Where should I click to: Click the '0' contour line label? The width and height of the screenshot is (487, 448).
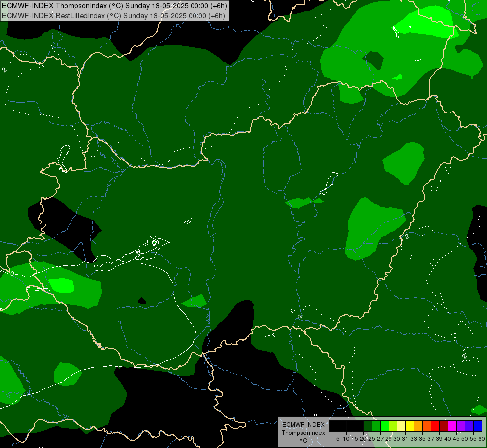[12, 274]
